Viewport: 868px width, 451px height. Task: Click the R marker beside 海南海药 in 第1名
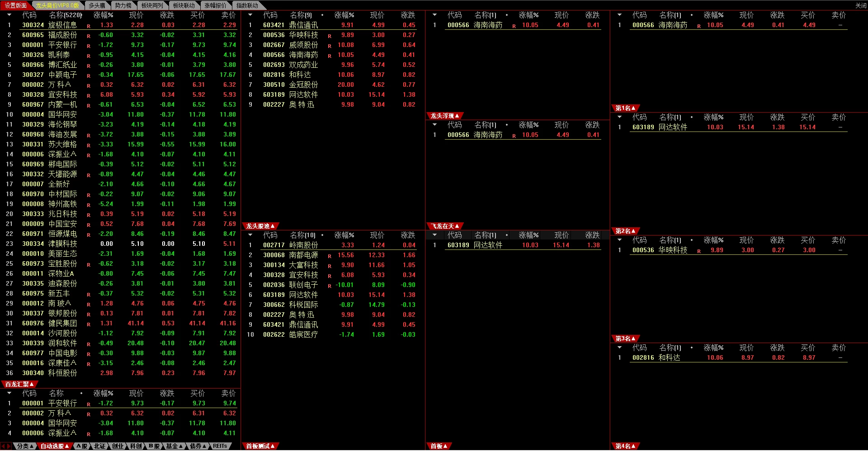coord(699,26)
